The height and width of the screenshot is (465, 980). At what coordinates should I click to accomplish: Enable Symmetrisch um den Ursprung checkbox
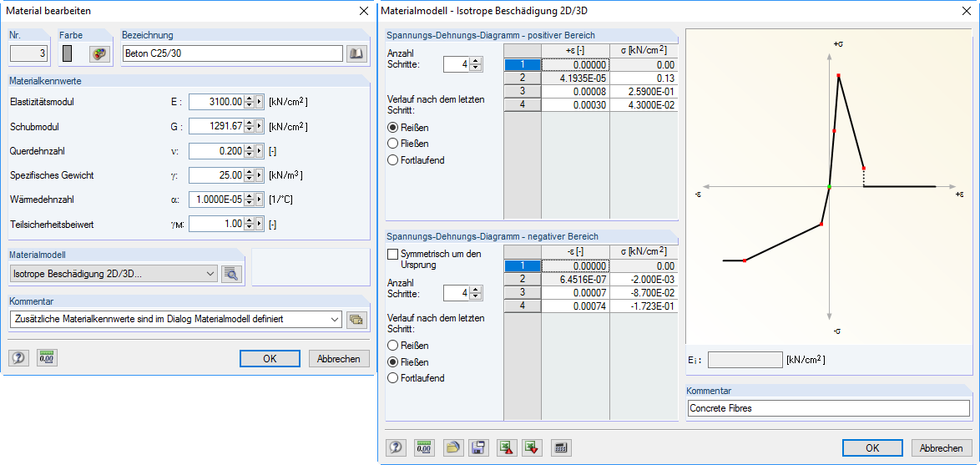pos(392,254)
